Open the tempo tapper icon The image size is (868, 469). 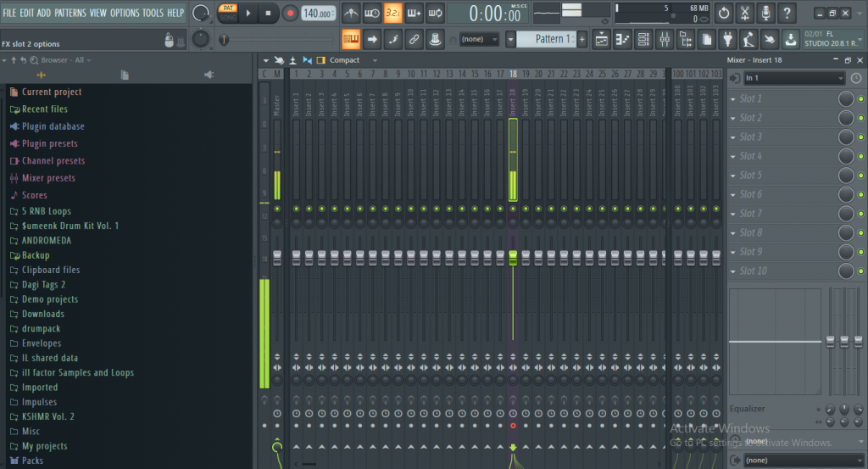click(x=748, y=39)
